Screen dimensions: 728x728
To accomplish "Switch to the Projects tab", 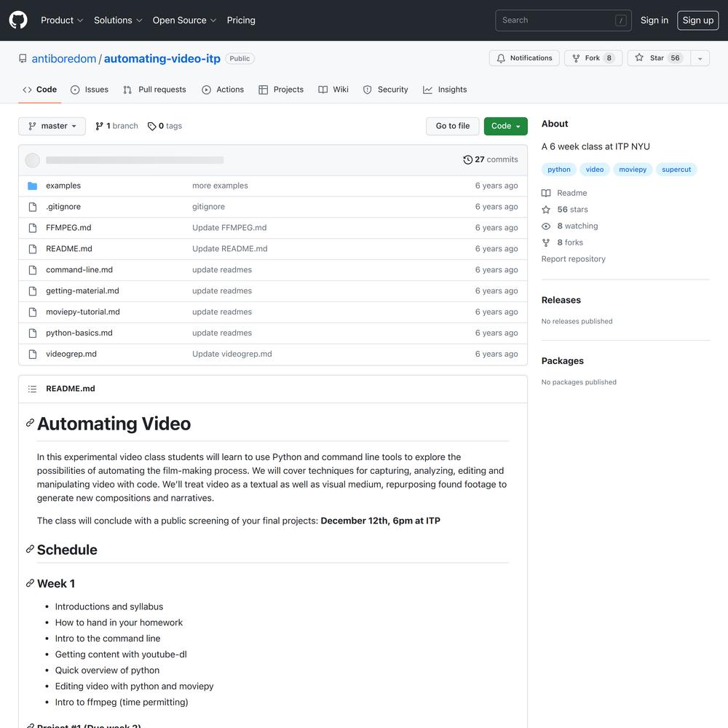I will click(281, 90).
